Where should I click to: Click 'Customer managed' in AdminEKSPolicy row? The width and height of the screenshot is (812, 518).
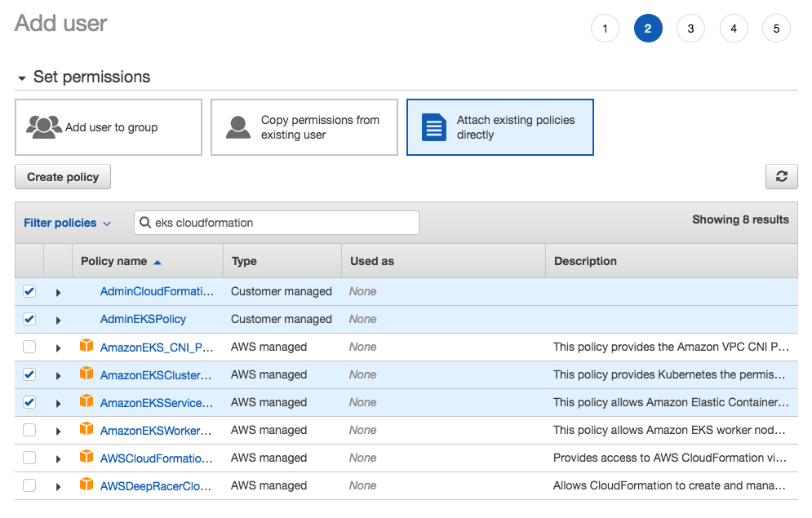[282, 319]
